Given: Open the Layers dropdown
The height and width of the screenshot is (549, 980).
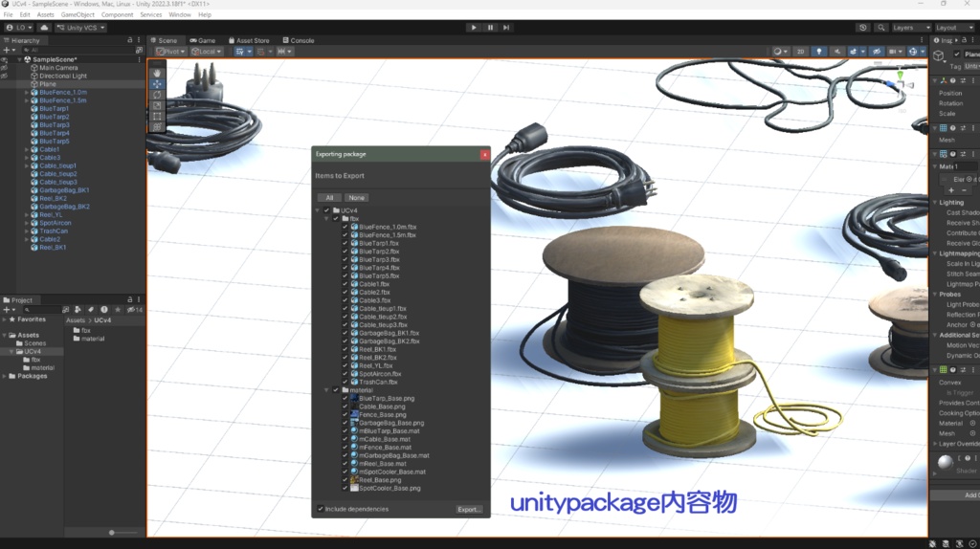Looking at the screenshot, I should [x=910, y=28].
